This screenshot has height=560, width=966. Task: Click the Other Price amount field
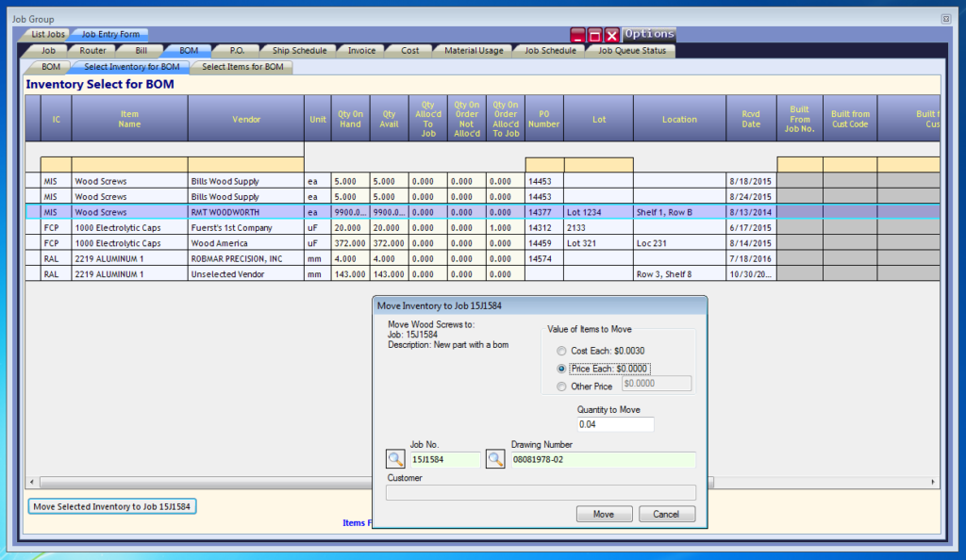pos(657,384)
